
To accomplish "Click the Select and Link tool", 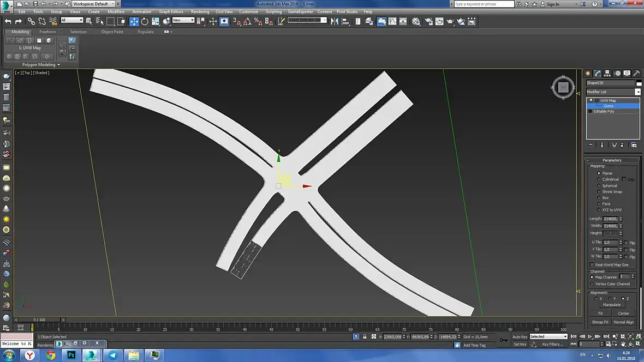I will click(x=31, y=22).
